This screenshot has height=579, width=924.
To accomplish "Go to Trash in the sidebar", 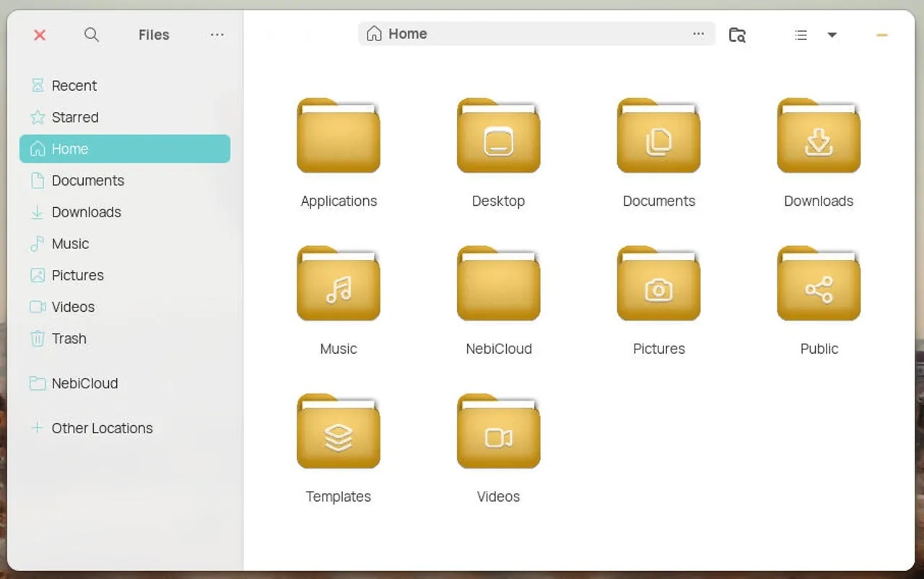I will point(69,339).
